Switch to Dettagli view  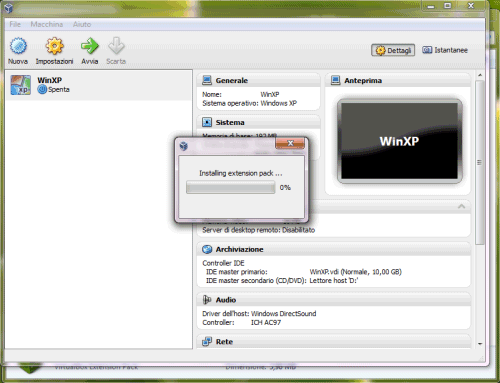click(x=393, y=50)
